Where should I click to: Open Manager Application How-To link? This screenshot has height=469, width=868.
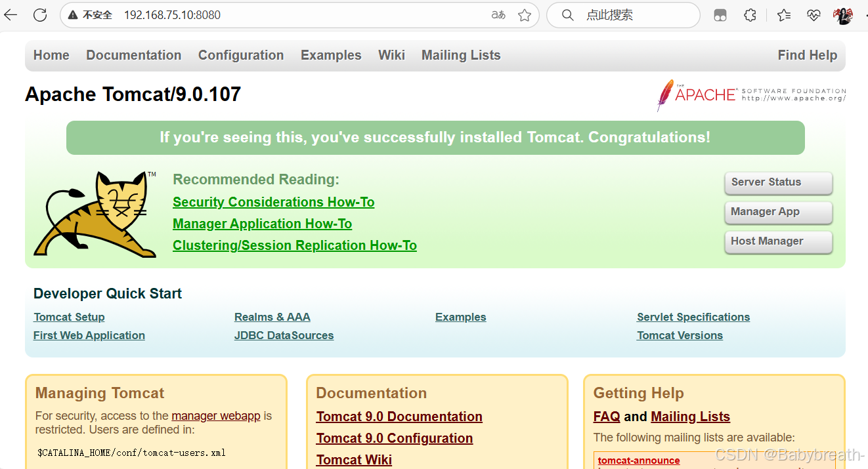click(x=263, y=224)
